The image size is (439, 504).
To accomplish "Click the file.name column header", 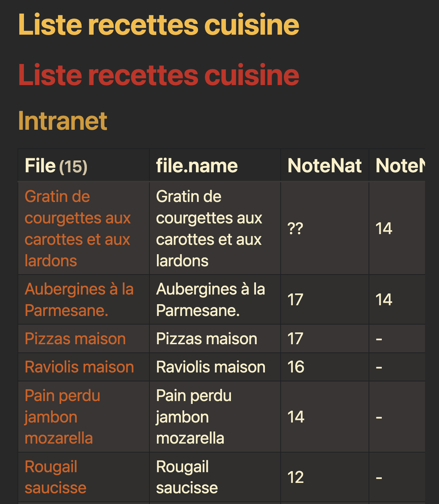I will tap(197, 166).
